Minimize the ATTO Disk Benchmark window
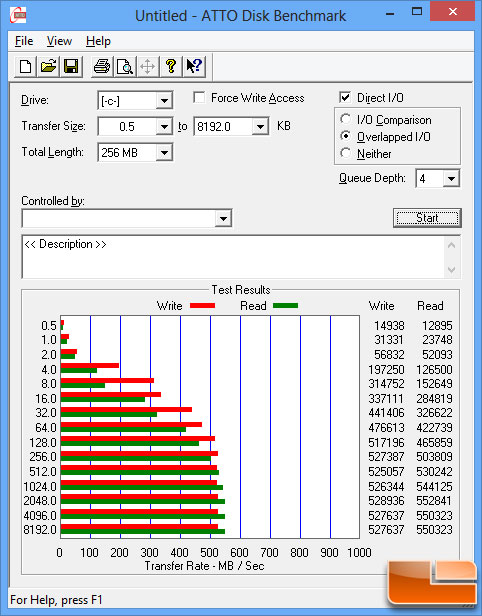This screenshot has height=616, width=482. 390,14
